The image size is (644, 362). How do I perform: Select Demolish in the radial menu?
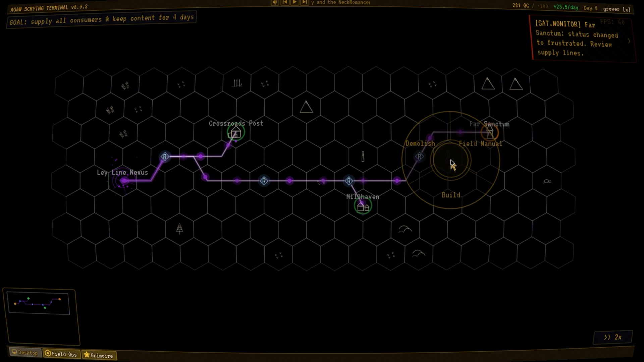tap(420, 143)
